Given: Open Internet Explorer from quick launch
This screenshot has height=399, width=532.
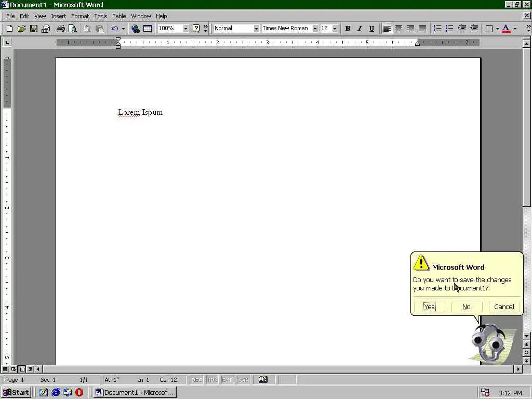Looking at the screenshot, I should (56, 393).
